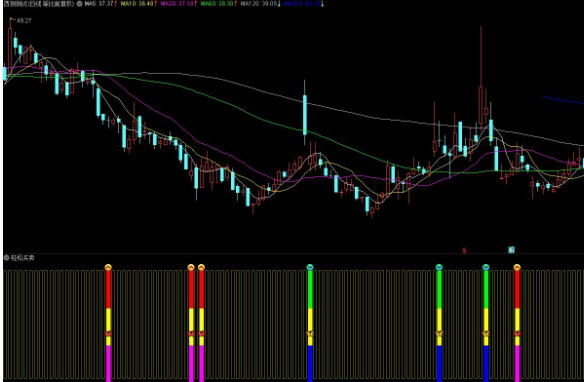Viewport: 584px width, 382px height.
Task: Select the white MA120 39.05 value label
Action: point(260,4)
